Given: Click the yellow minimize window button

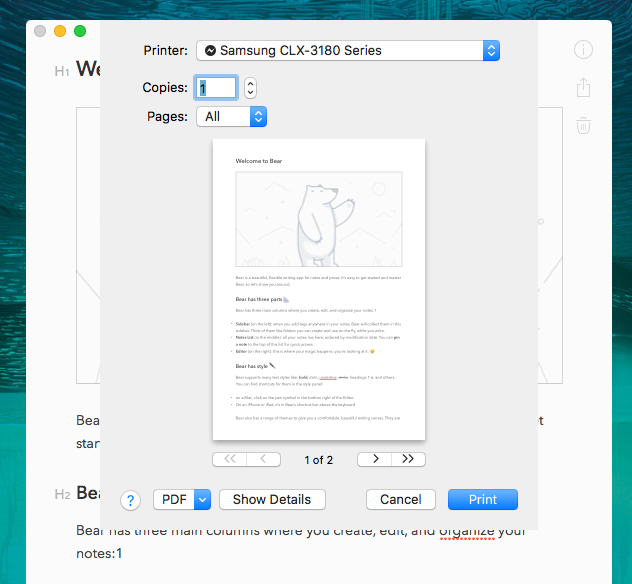Looking at the screenshot, I should point(60,31).
